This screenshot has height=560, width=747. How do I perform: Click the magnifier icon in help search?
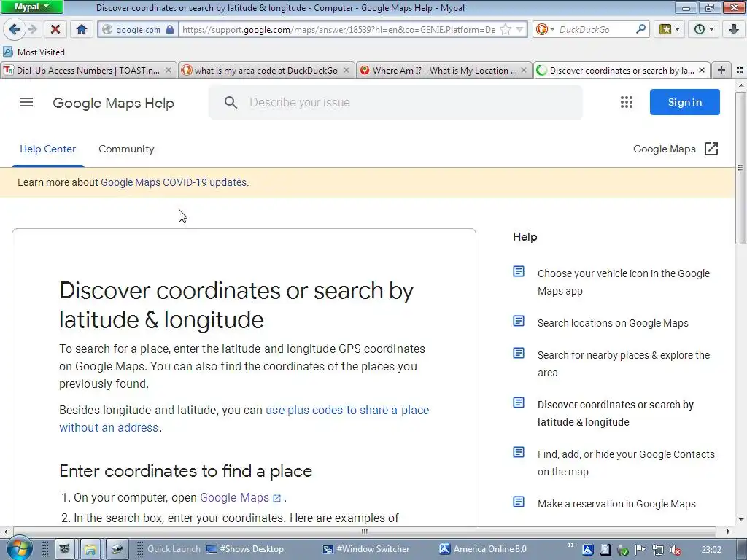coord(231,102)
